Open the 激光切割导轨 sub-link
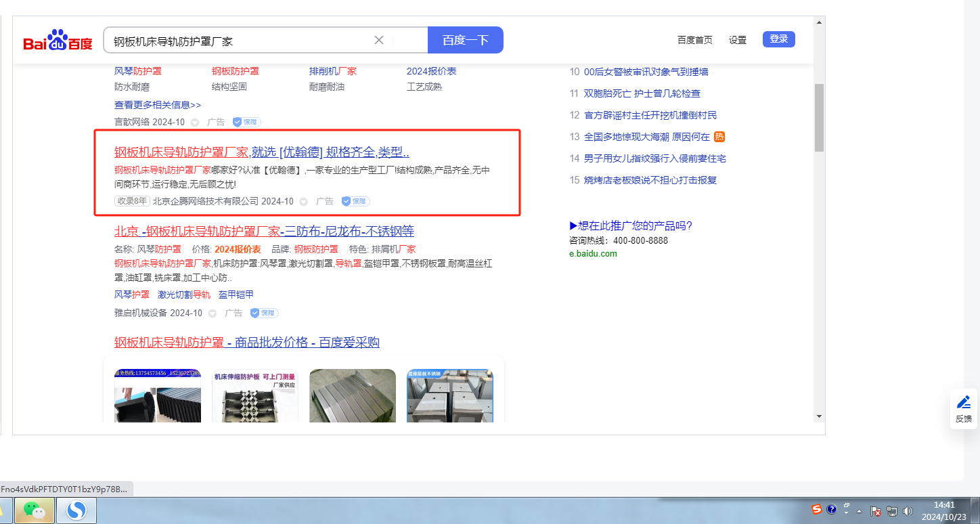The width and height of the screenshot is (980, 524). pos(184,294)
